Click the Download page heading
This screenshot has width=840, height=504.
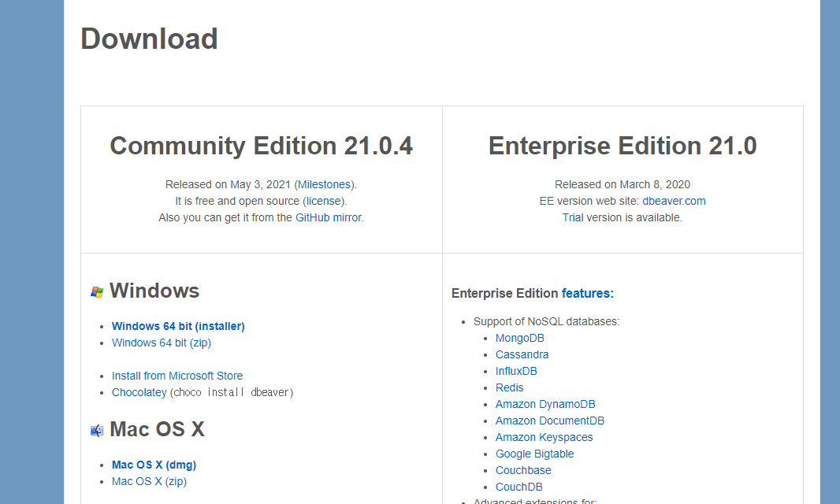[149, 39]
